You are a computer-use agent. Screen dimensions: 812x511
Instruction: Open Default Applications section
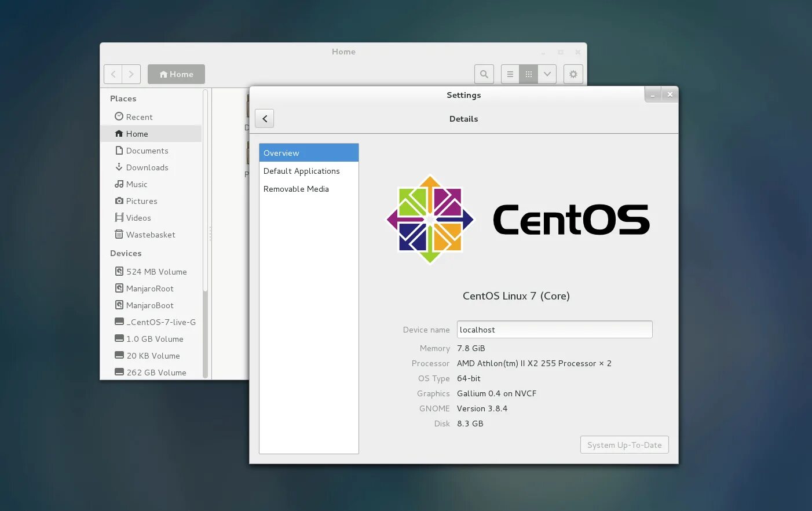pyautogui.click(x=309, y=171)
